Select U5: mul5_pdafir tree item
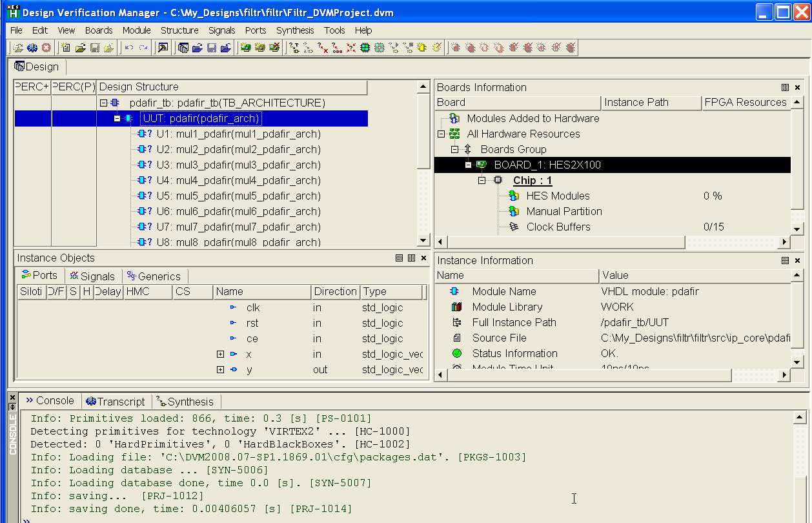Screen dimensions: 812x523 pos(238,196)
